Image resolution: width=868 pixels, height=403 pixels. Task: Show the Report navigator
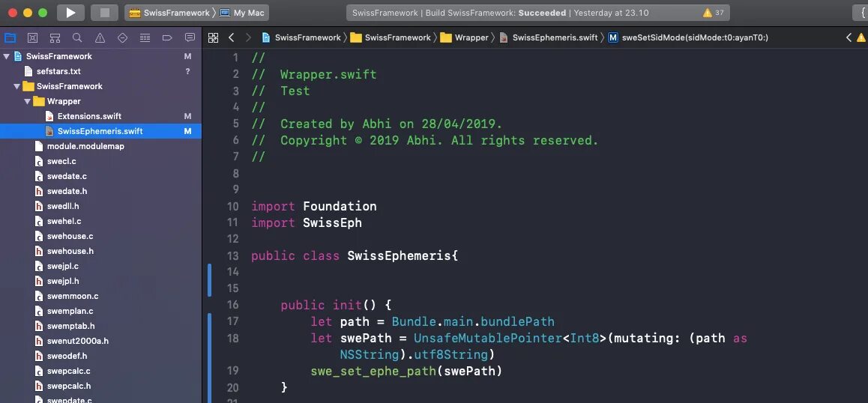point(190,37)
